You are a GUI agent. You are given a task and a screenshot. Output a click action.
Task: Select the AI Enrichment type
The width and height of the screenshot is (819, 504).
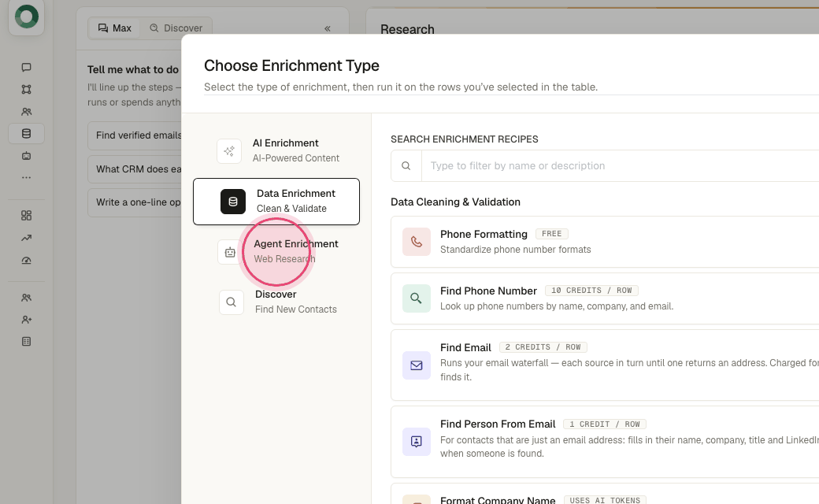(276, 151)
